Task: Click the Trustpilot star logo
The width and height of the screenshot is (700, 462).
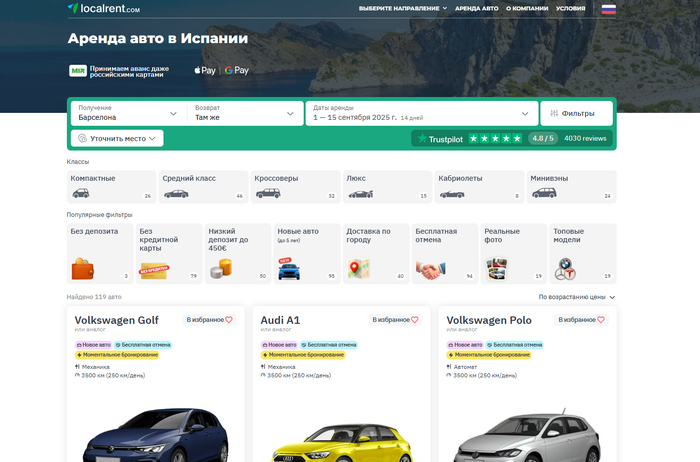Action: pyautogui.click(x=422, y=138)
